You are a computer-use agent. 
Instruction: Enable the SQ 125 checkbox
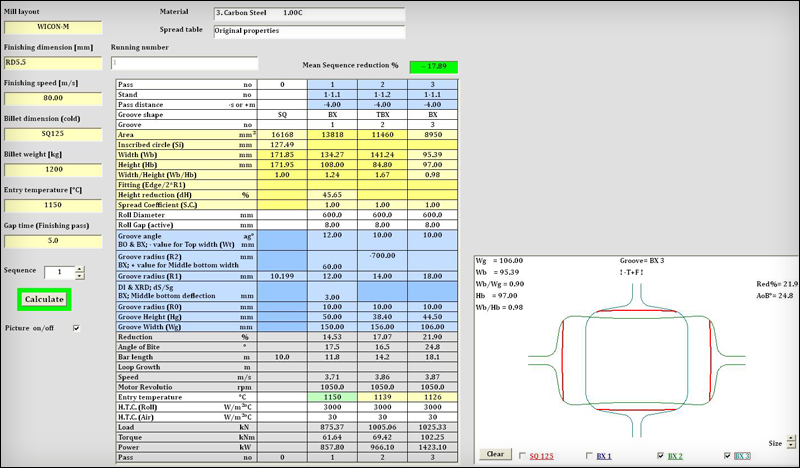pos(522,456)
